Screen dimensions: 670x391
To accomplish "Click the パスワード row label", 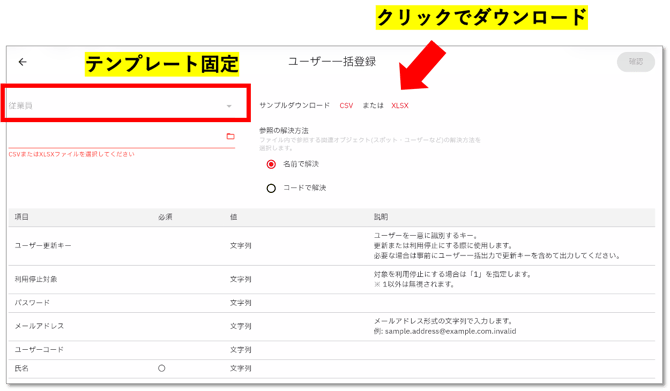I will click(32, 303).
